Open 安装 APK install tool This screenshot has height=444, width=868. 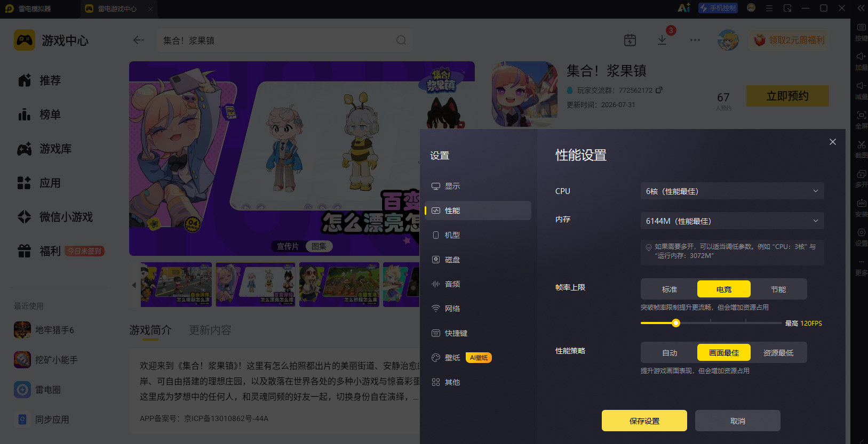pos(861,208)
